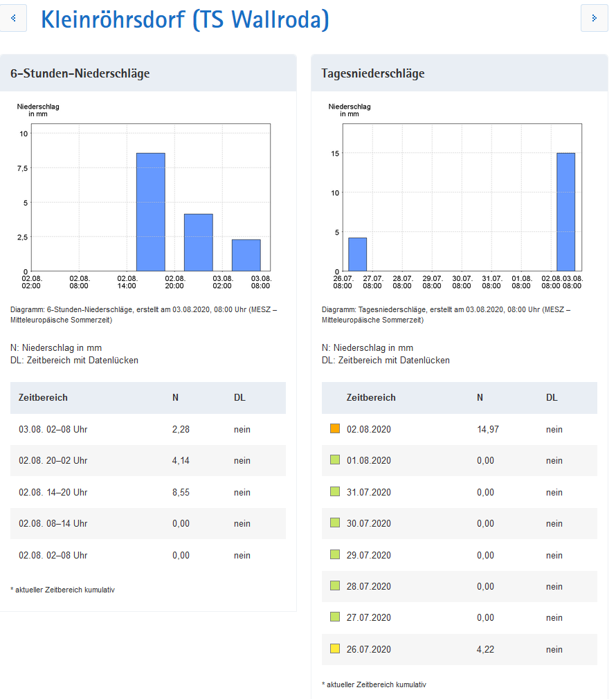Open the 6-Stunden-Niederschläge panel header
Viewport: 616px width, 699px height.
click(80, 73)
